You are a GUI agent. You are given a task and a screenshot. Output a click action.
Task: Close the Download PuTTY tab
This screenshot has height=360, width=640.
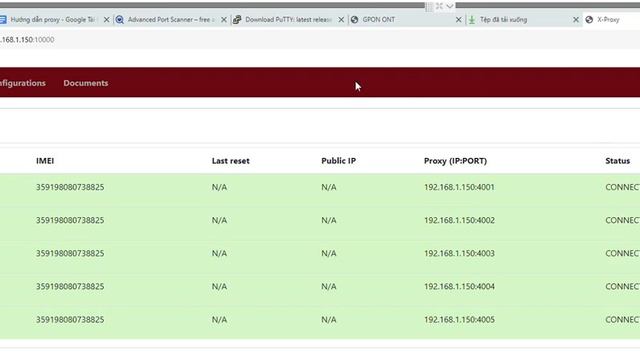pyautogui.click(x=341, y=20)
